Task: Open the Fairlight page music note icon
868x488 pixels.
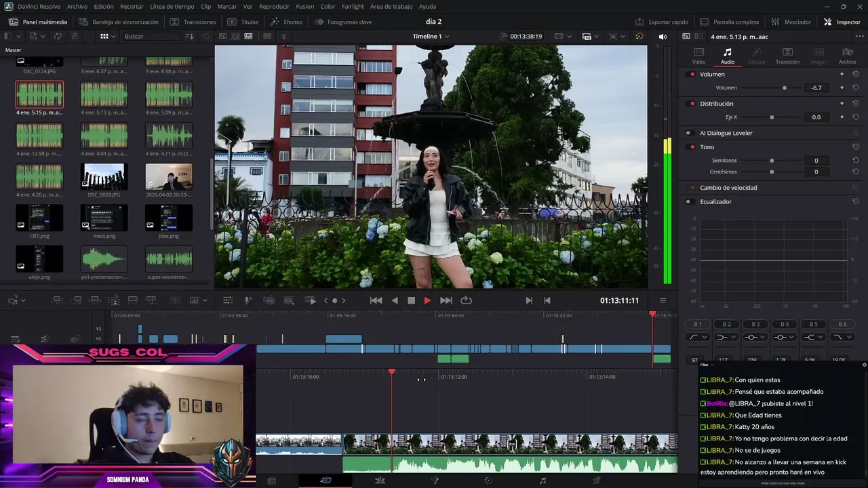Action: point(542,481)
